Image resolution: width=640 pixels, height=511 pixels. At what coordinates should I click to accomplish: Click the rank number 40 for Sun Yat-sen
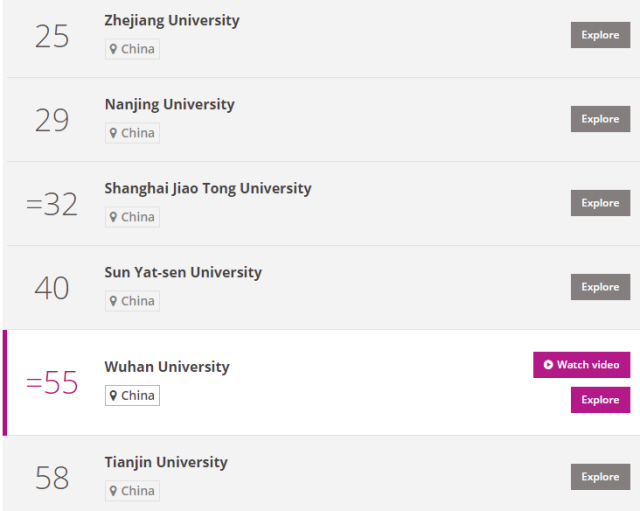pyautogui.click(x=52, y=288)
